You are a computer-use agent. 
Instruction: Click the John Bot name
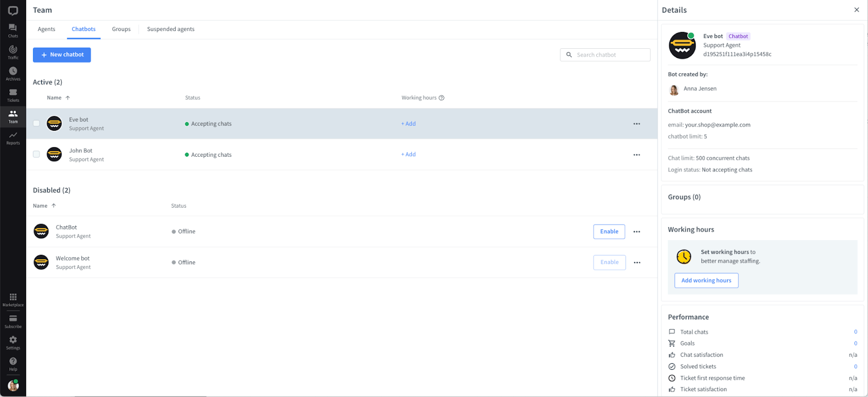81,151
